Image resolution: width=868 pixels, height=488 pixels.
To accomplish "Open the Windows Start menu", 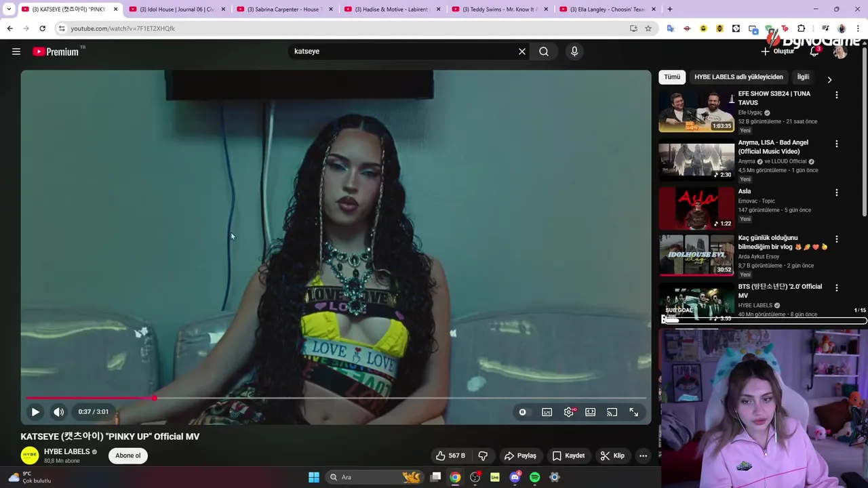I will coord(314,477).
